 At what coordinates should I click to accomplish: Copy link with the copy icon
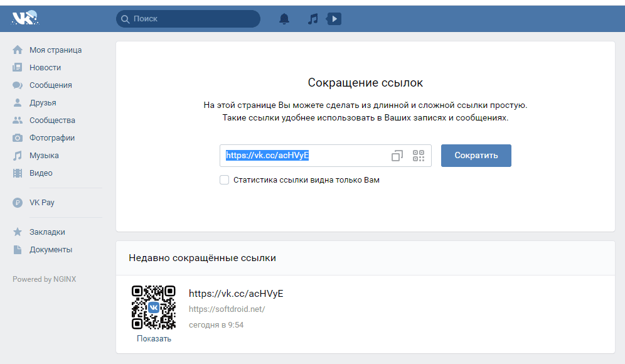(397, 156)
